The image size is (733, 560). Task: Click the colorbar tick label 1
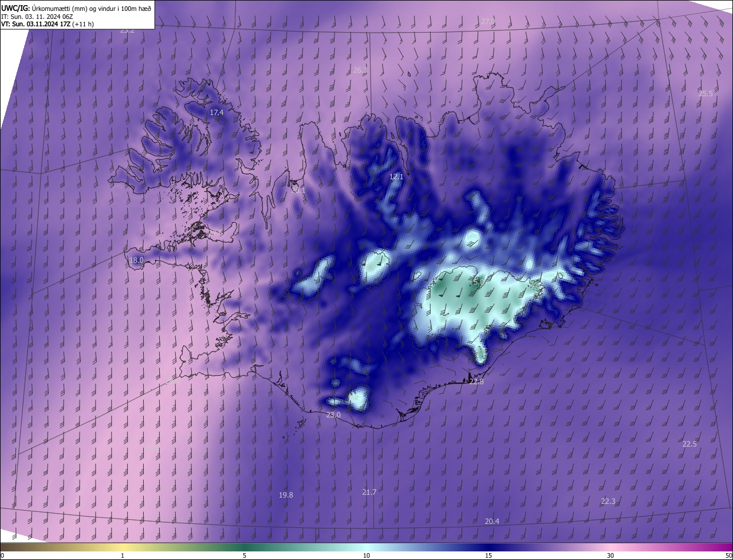(123, 555)
